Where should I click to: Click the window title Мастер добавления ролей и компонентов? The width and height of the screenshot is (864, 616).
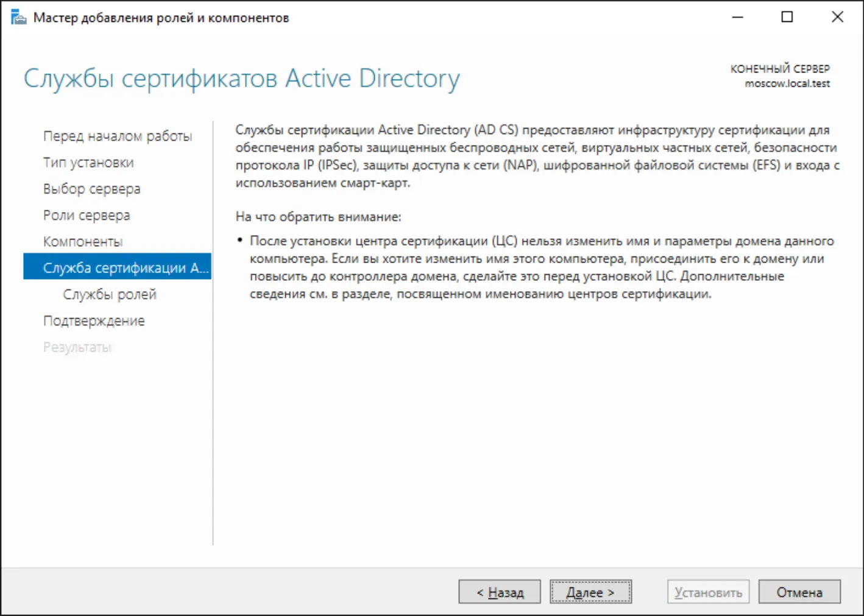coord(161,18)
